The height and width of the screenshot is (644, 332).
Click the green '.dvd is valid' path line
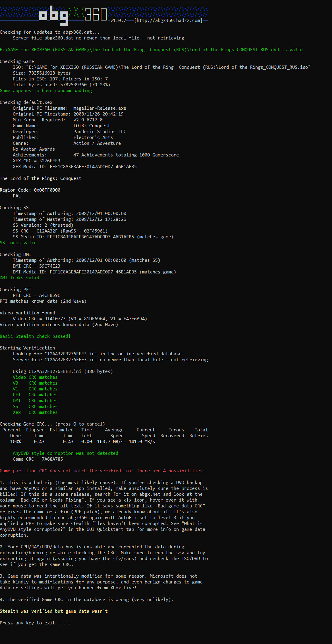[151, 50]
